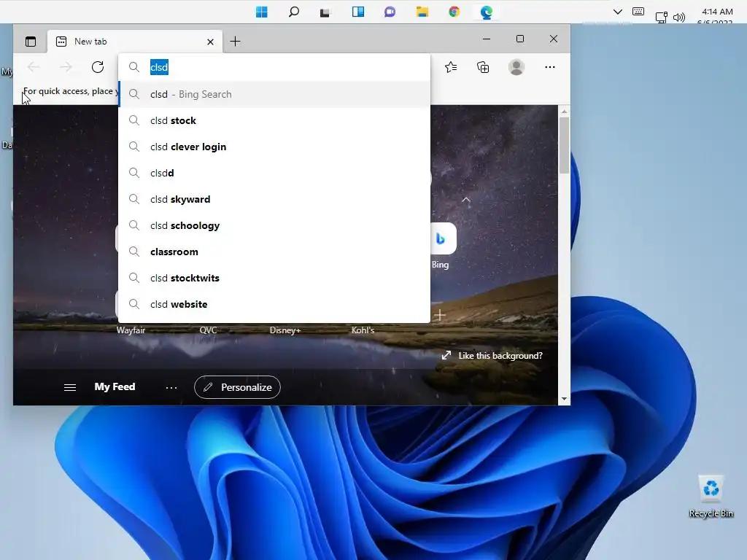Launch Chat app from taskbar
Image resolution: width=747 pixels, height=560 pixels.
(390, 12)
